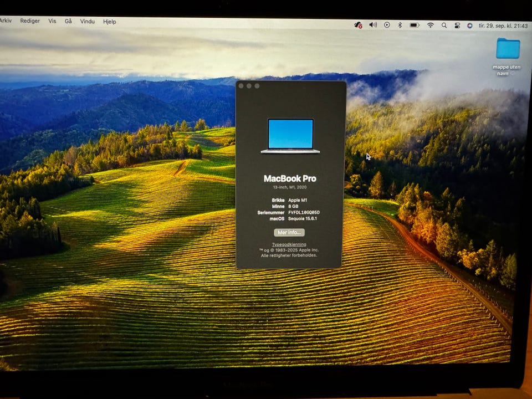Screen dimensions: 532x399
Task: Open the Gå menu
Action: click(x=68, y=21)
